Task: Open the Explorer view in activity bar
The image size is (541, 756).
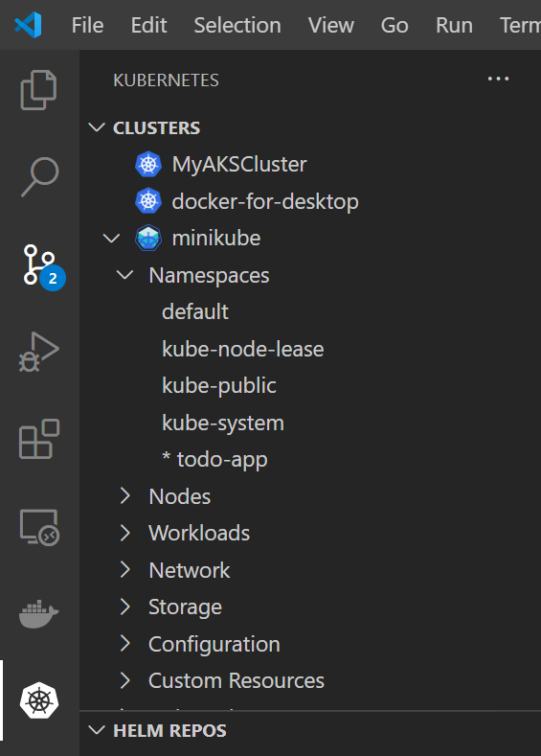Action: click(38, 90)
